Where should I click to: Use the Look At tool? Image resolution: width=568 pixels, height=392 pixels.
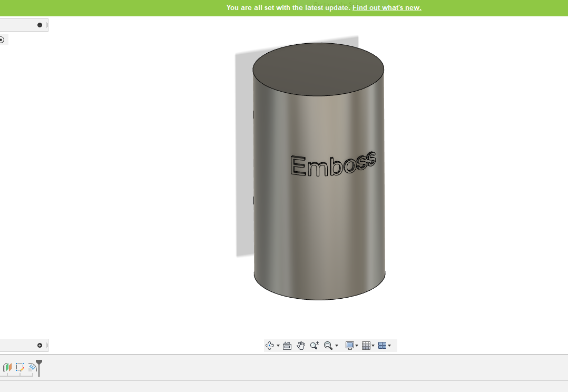tap(287, 345)
